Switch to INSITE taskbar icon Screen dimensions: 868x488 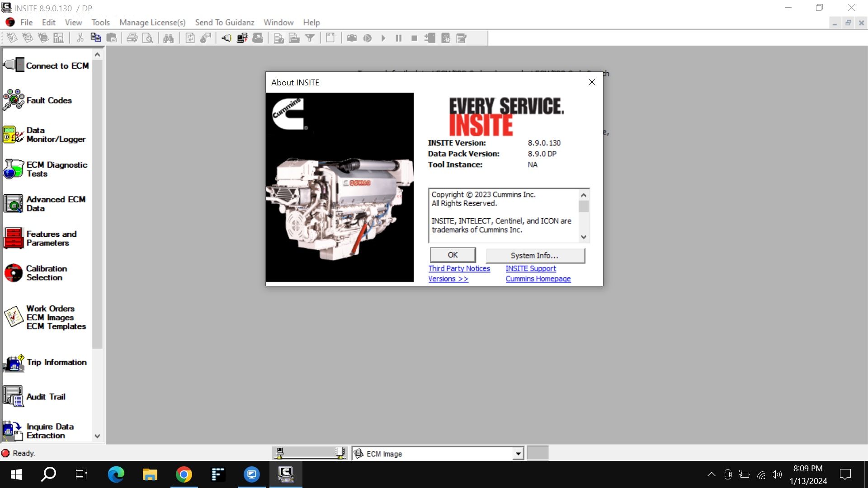pos(286,474)
